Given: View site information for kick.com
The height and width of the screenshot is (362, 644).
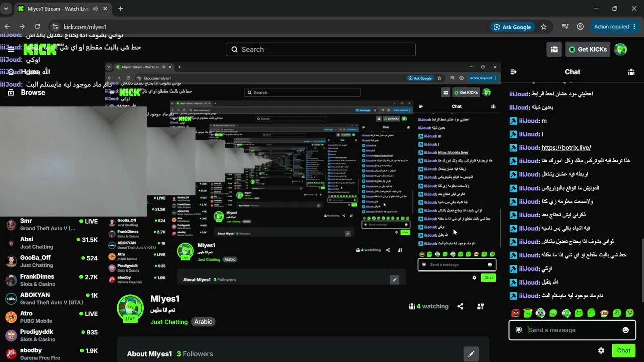Looking at the screenshot, I should point(54,27).
